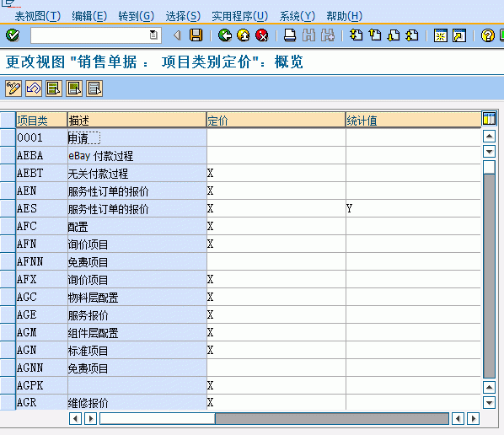Select the row for item category AGN
This screenshot has width=504, height=435.
[8, 350]
